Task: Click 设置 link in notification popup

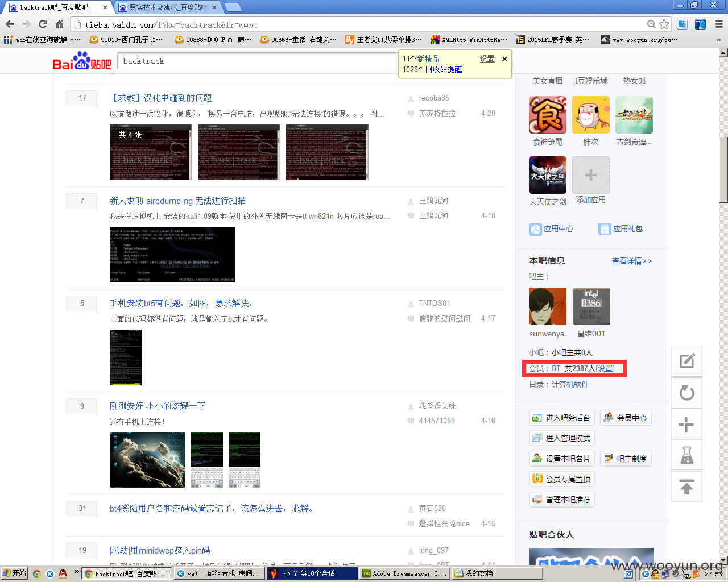Action: point(487,59)
